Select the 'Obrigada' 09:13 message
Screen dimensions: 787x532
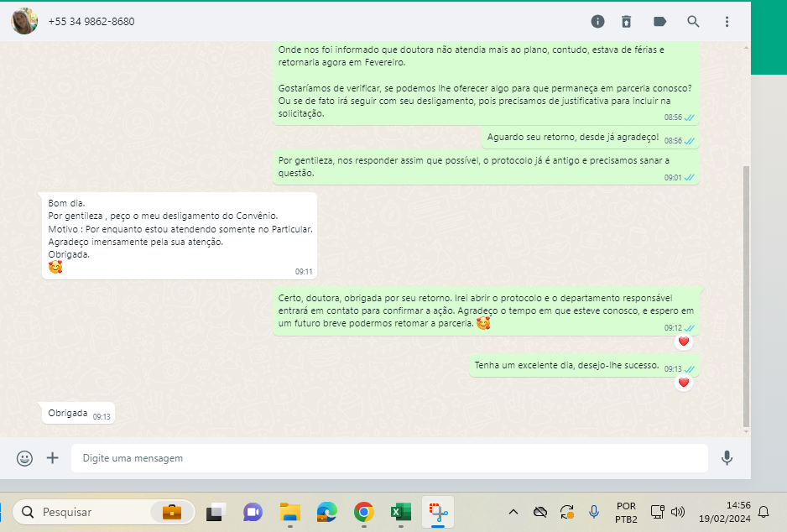(x=78, y=414)
